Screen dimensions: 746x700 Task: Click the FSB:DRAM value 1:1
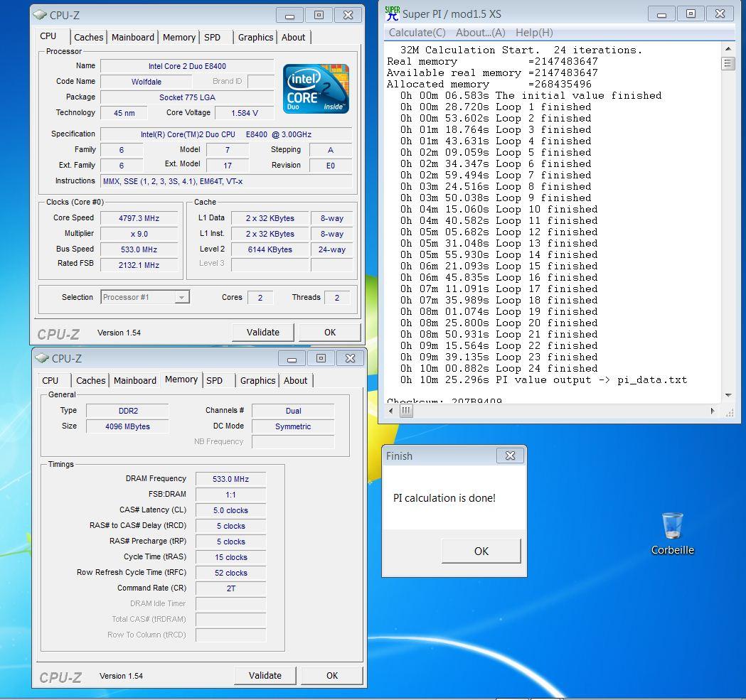pos(230,495)
